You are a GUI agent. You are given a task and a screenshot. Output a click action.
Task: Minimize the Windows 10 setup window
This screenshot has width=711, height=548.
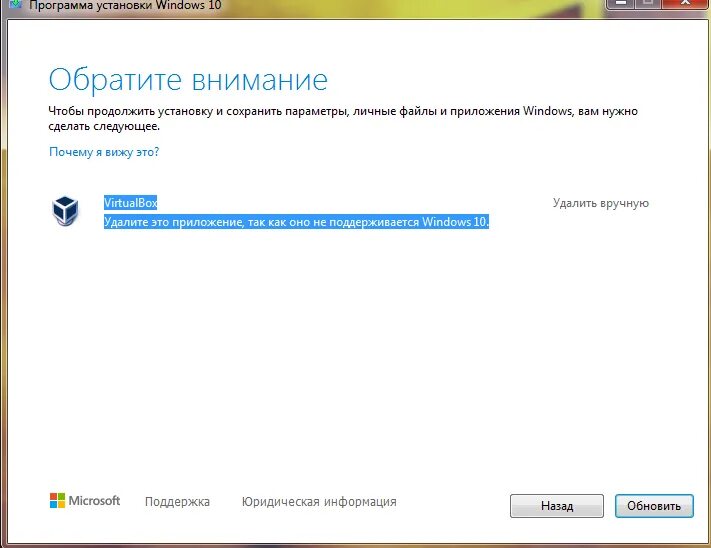(x=620, y=4)
